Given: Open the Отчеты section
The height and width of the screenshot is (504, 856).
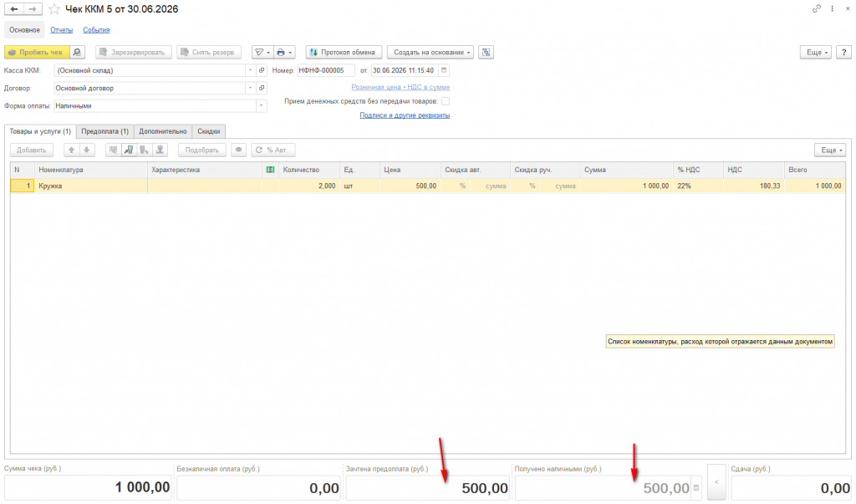Looking at the screenshot, I should 62,30.
